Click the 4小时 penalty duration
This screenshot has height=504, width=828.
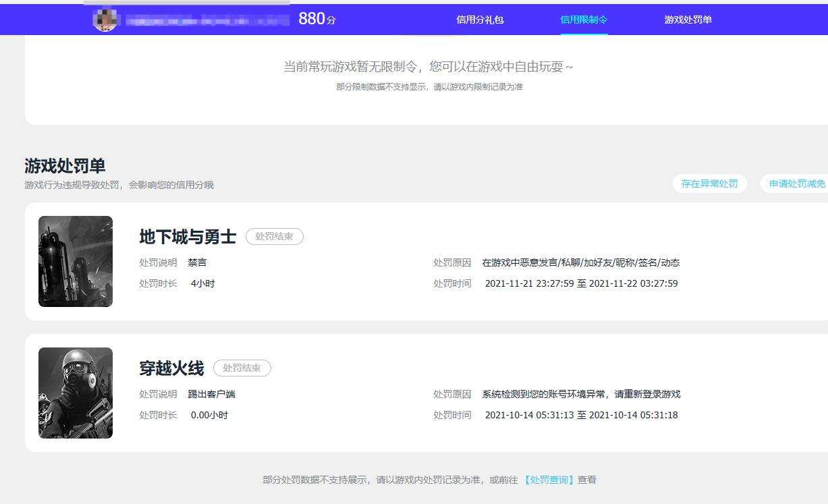pos(202,283)
